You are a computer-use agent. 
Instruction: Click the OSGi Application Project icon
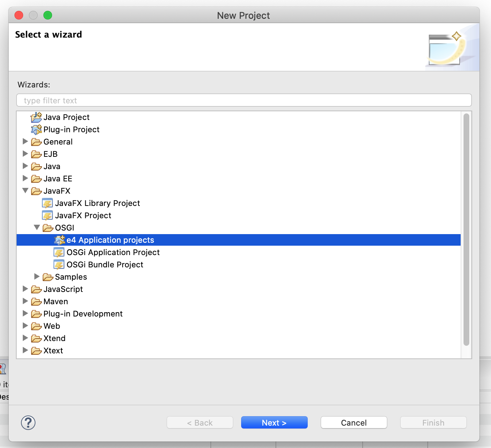[59, 253]
